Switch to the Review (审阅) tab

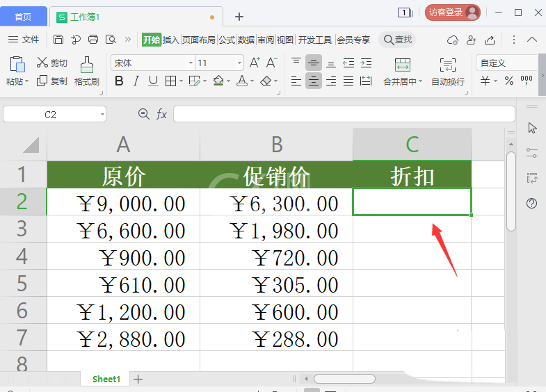(x=266, y=40)
